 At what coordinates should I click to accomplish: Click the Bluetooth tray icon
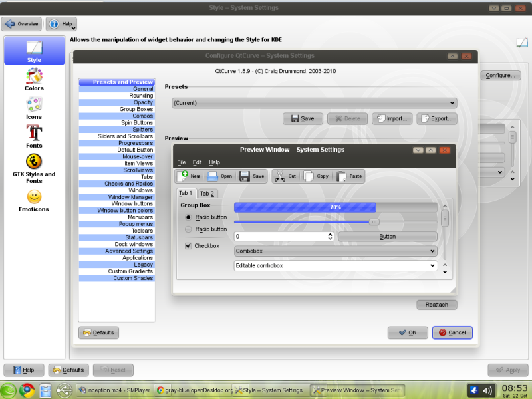474,390
